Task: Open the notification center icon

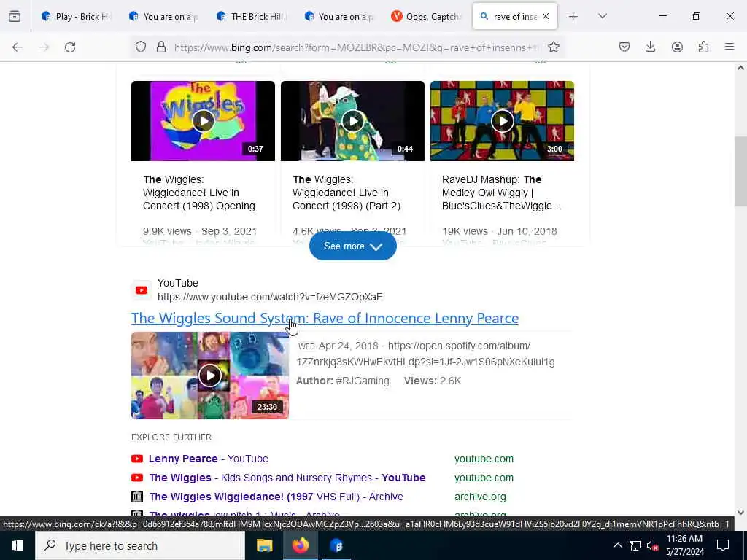Action: point(723,545)
